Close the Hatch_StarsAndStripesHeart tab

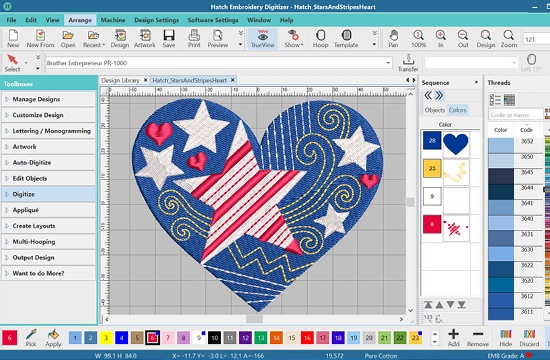point(232,80)
